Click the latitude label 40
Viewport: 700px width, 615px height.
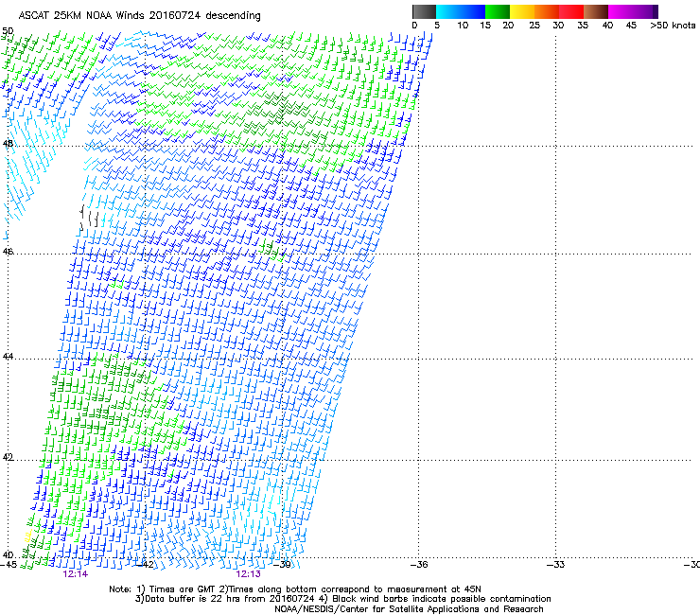click(8, 555)
